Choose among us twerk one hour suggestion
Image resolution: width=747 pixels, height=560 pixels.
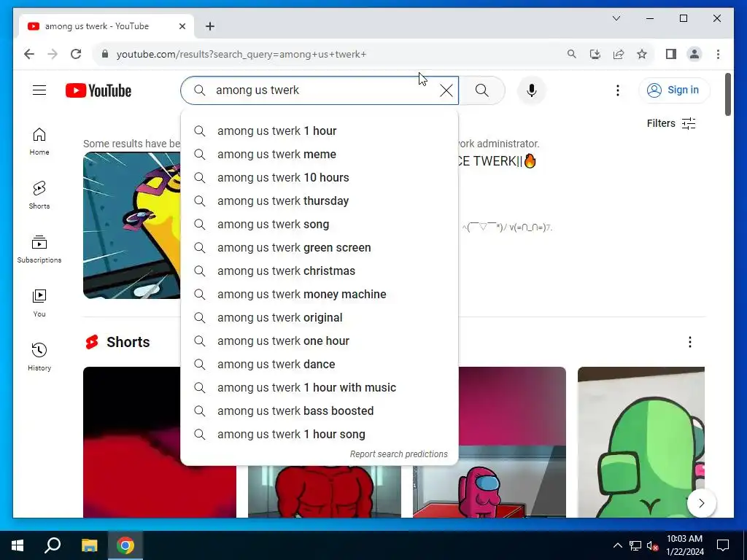pyautogui.click(x=320, y=341)
